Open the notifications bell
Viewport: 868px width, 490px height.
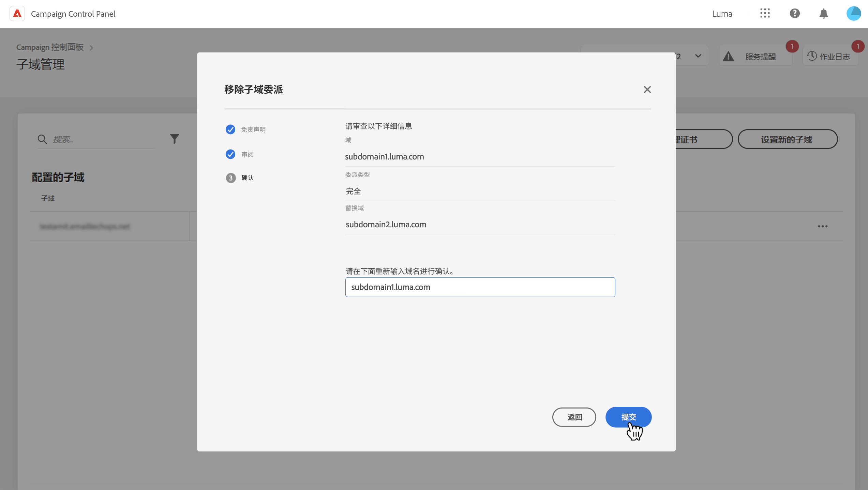point(824,14)
